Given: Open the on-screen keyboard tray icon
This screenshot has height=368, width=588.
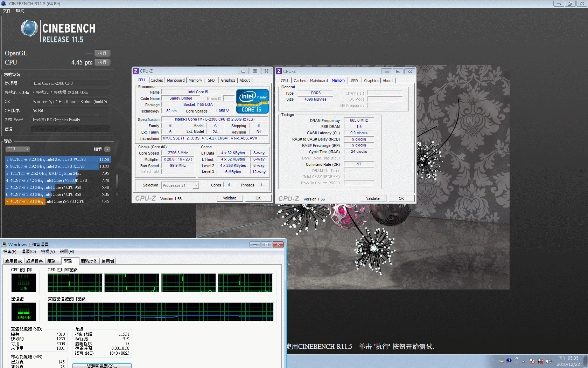Looking at the screenshot, I should (x=502, y=361).
